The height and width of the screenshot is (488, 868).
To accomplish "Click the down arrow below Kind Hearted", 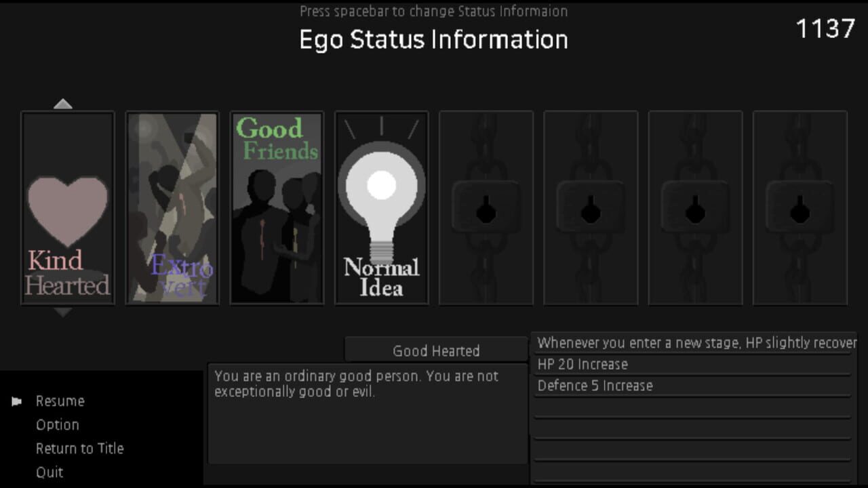I will coord(62,312).
